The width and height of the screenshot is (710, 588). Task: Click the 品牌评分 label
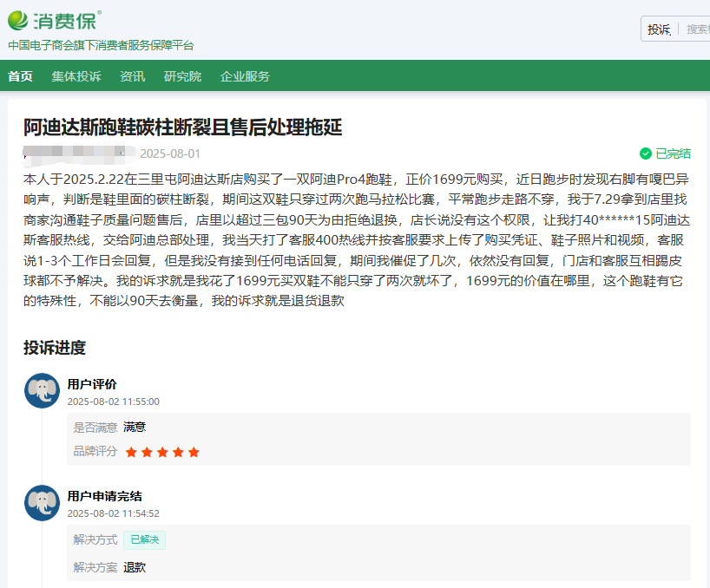click(x=95, y=451)
